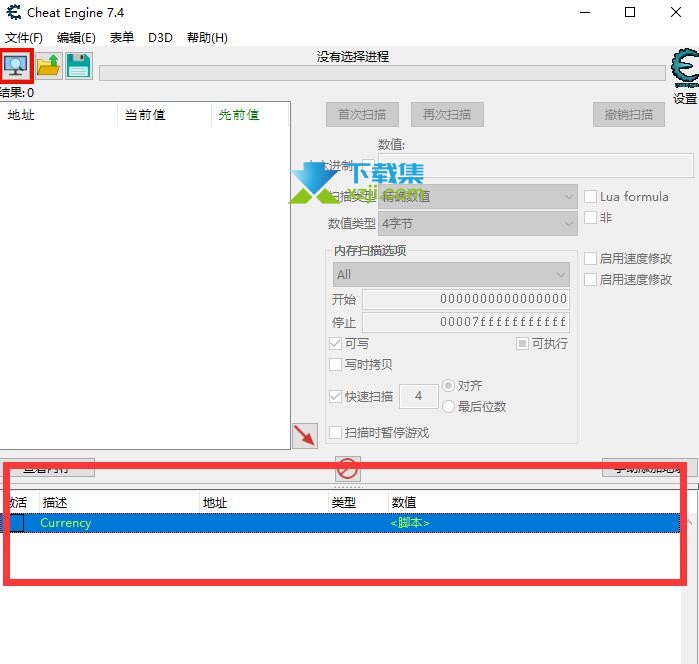699x664 pixels.
Task: Toggle the 写时拷贝 checkbox
Action: (x=335, y=365)
